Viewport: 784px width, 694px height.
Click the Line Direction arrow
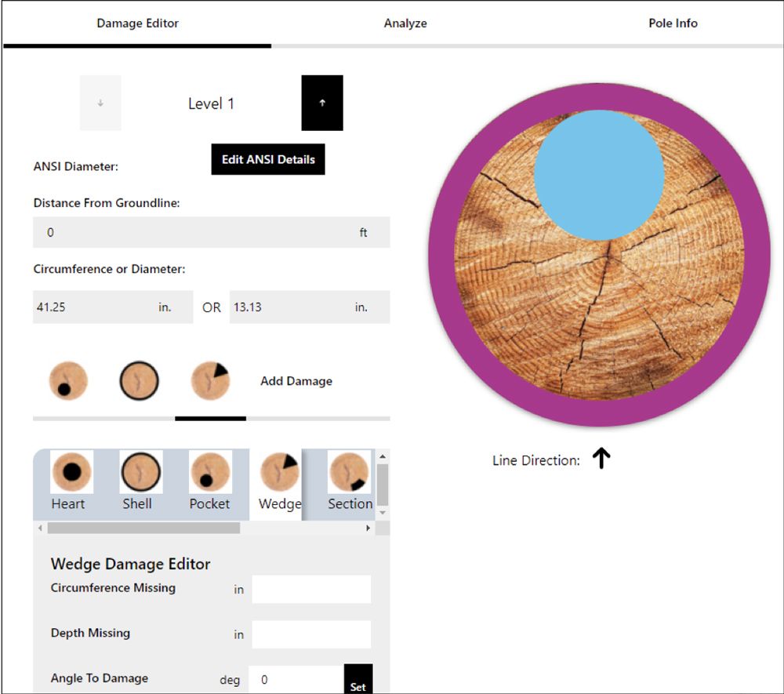(601, 459)
